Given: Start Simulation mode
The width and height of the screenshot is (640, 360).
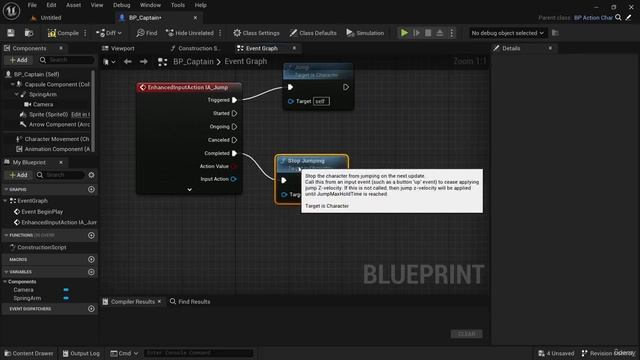Looking at the screenshot, I should pos(365,33).
